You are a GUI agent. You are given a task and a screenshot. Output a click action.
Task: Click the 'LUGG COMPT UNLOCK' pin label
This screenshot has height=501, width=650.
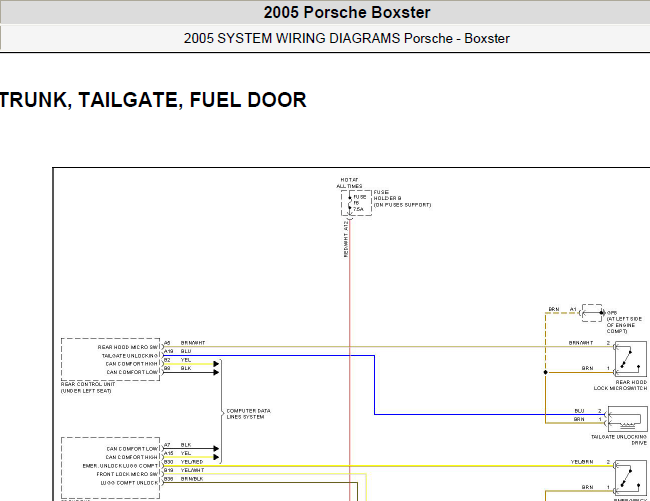[129, 483]
